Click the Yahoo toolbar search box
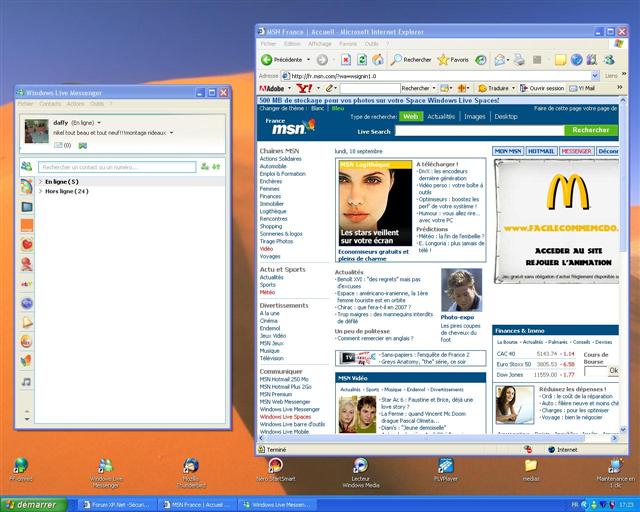640x512 pixels. pyautogui.click(x=370, y=88)
